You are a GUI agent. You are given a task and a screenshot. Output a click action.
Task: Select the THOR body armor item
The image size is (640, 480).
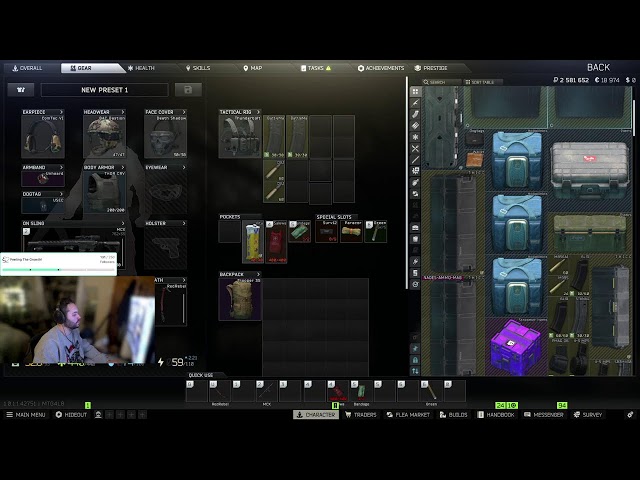click(104, 192)
